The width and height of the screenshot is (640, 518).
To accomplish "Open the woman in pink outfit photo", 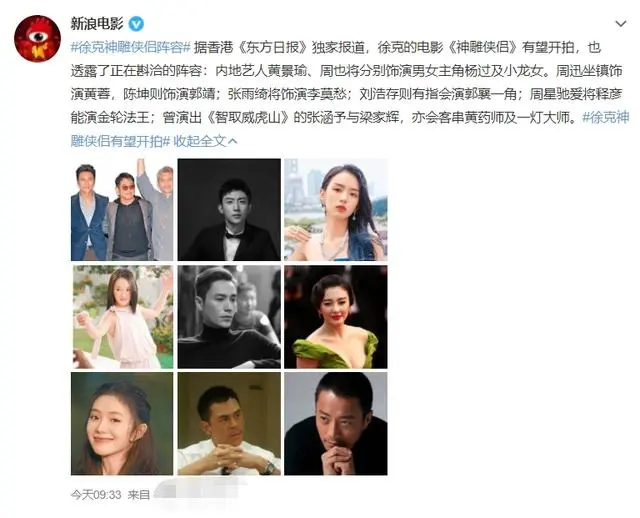I will tap(122, 317).
